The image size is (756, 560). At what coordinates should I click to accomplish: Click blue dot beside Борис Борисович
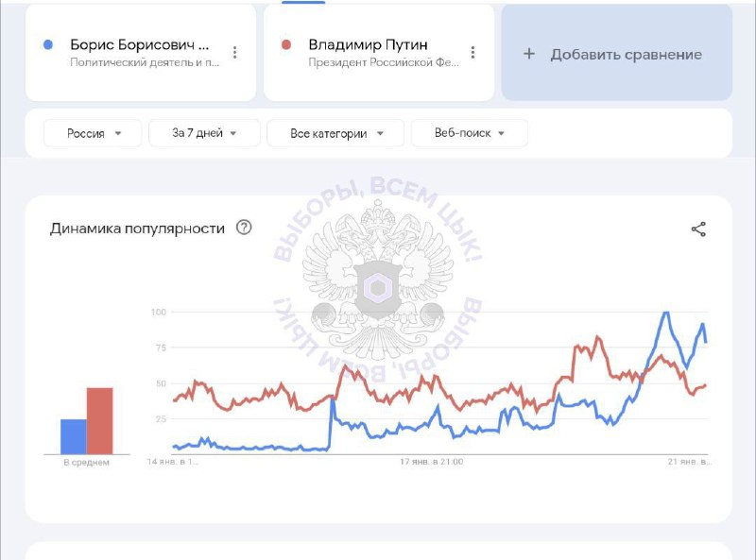coord(48,44)
